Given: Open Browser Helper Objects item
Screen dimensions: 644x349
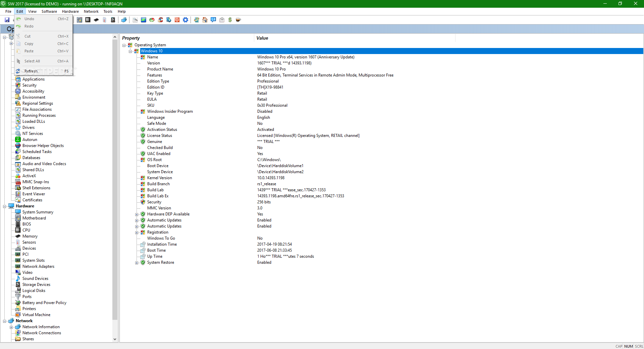Looking at the screenshot, I should [x=43, y=146].
